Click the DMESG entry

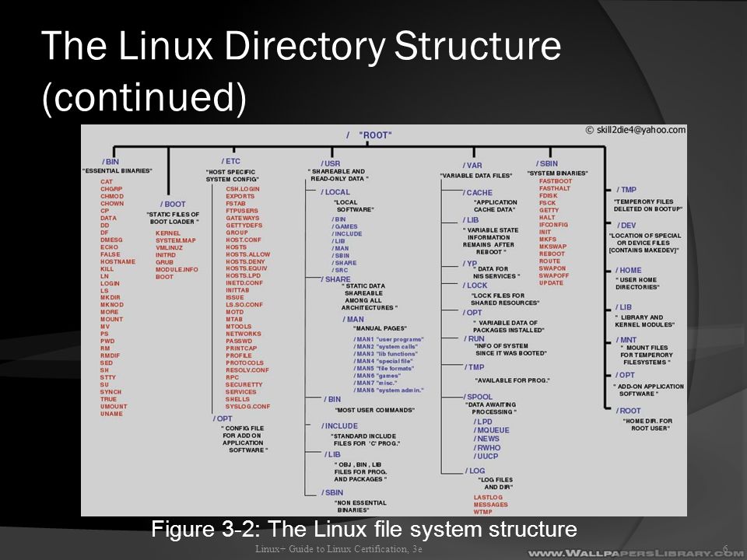(x=111, y=240)
